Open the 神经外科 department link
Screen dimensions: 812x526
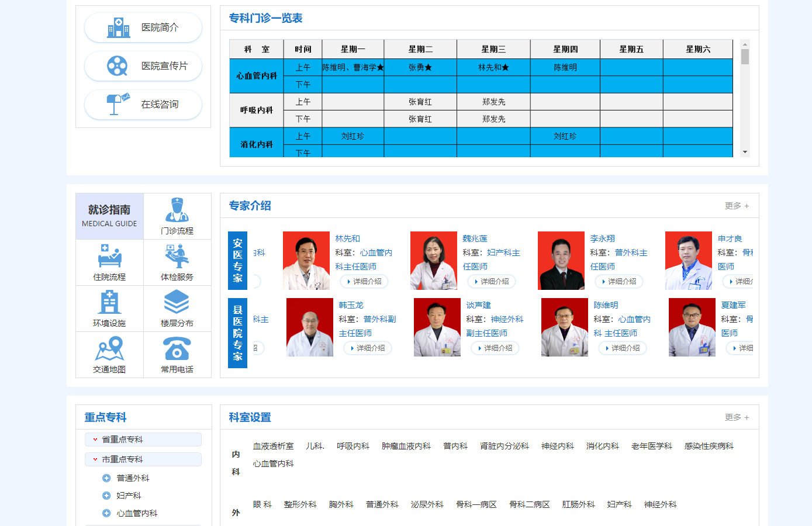pyautogui.click(x=661, y=504)
